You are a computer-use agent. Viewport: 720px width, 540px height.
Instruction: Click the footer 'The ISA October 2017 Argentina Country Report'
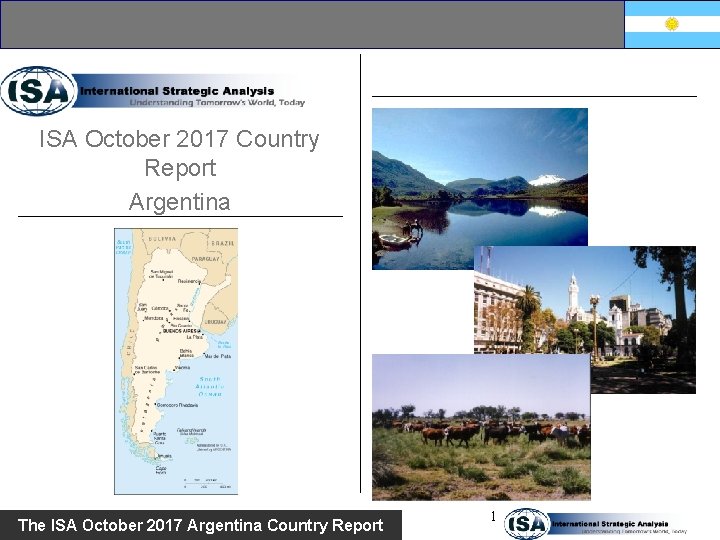point(201,525)
